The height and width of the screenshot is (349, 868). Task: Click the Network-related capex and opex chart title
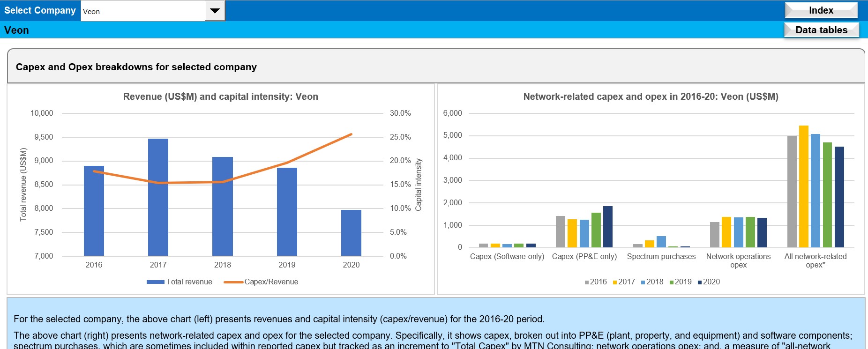click(651, 97)
